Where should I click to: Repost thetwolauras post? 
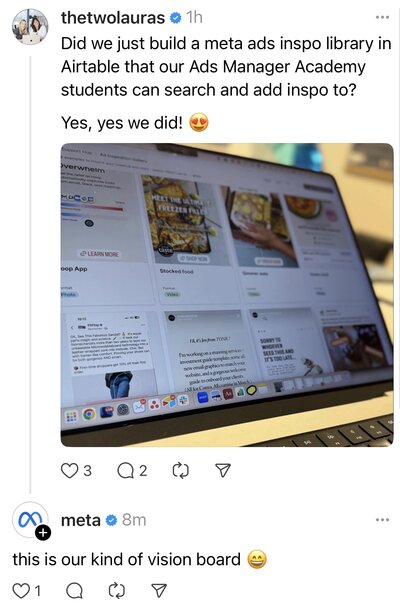click(181, 471)
